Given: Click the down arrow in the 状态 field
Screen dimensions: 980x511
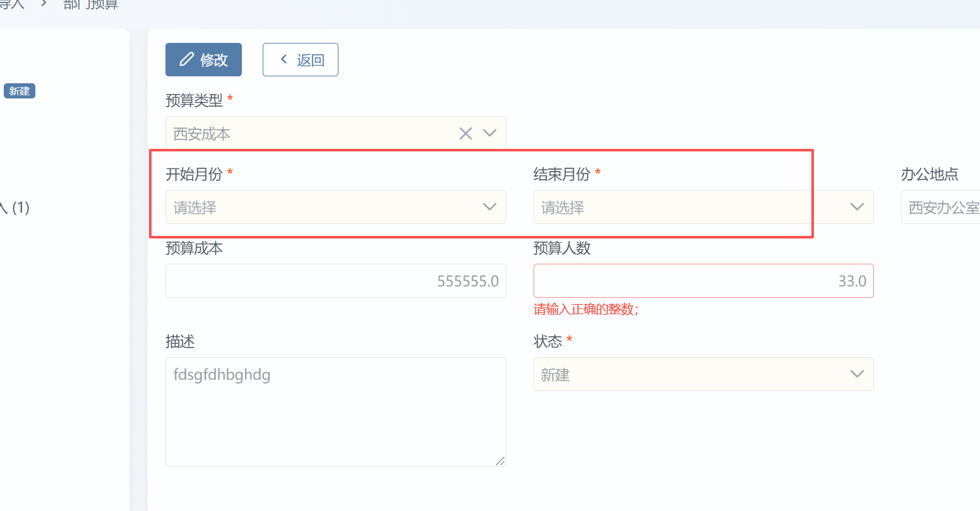Looking at the screenshot, I should pos(857,374).
